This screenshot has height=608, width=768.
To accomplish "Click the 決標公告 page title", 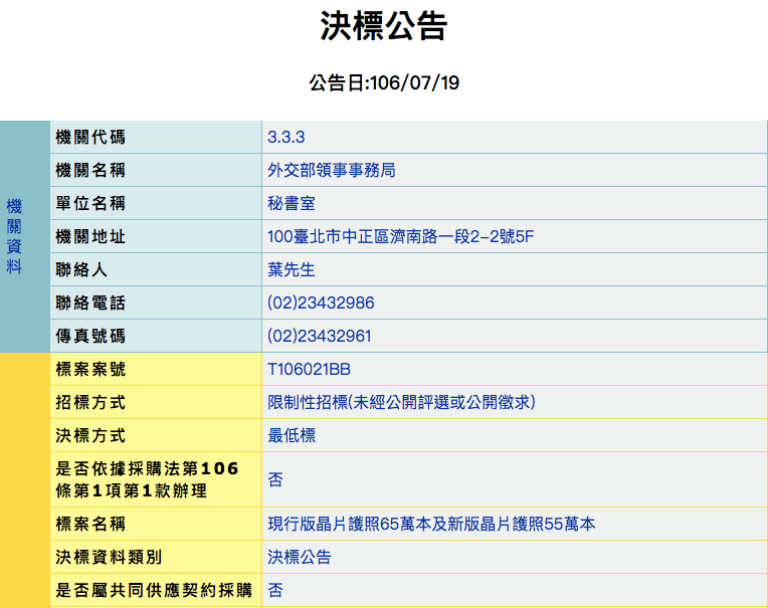I will (x=383, y=27).
